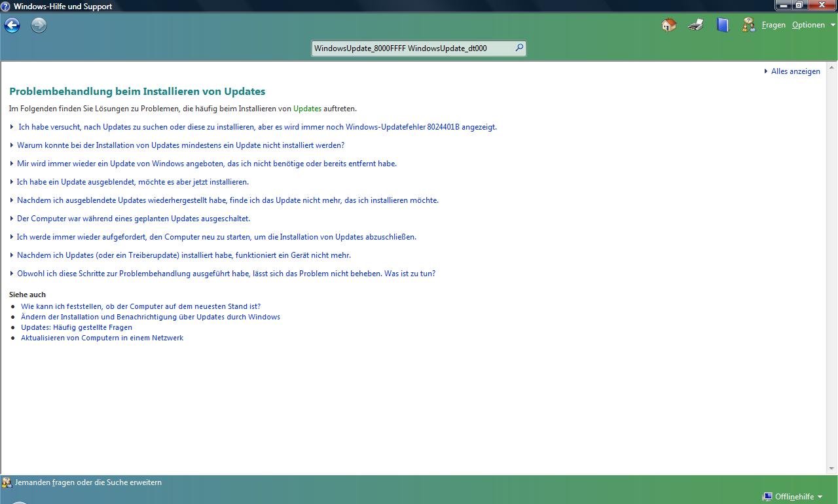Click the Print icon
Screen dimensions: 838x504
point(695,26)
